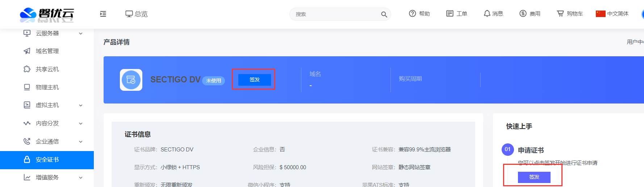This screenshot has height=187, width=644.
Task: Click the 静态网站签章 value
Action: tap(415, 167)
